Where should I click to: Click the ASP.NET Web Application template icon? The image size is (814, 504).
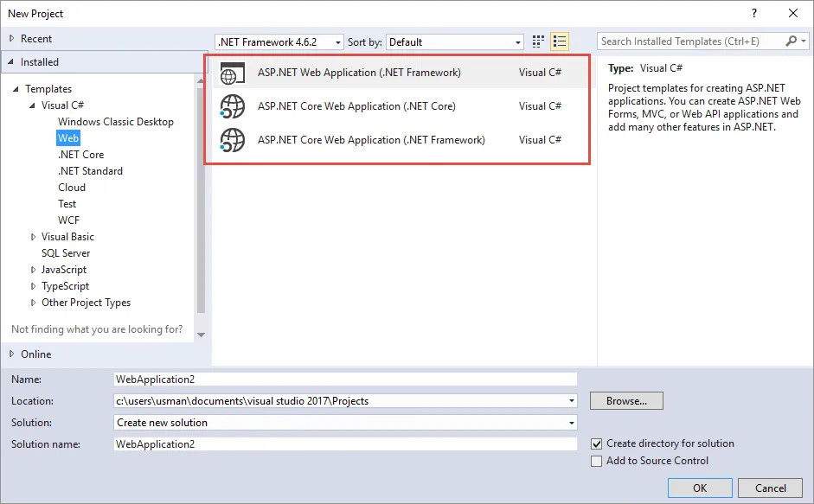[x=232, y=73]
